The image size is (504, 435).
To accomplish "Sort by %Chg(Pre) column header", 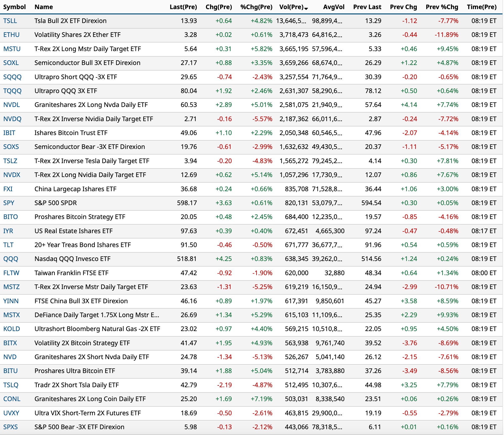I will (x=256, y=7).
